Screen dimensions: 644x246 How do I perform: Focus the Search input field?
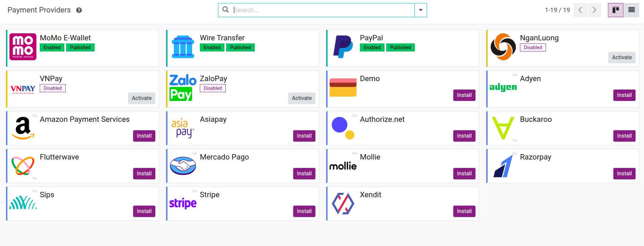coord(323,10)
